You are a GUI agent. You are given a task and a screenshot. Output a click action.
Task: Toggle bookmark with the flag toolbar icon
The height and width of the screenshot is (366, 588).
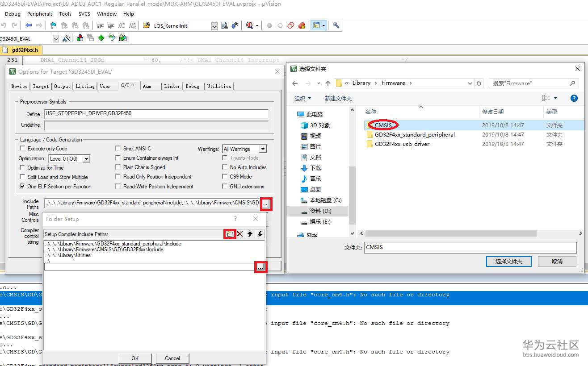pos(53,25)
